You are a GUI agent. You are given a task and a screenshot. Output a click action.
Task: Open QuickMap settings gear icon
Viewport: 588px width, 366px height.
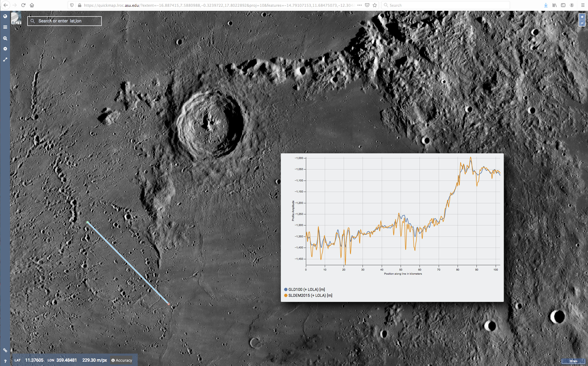5,49
